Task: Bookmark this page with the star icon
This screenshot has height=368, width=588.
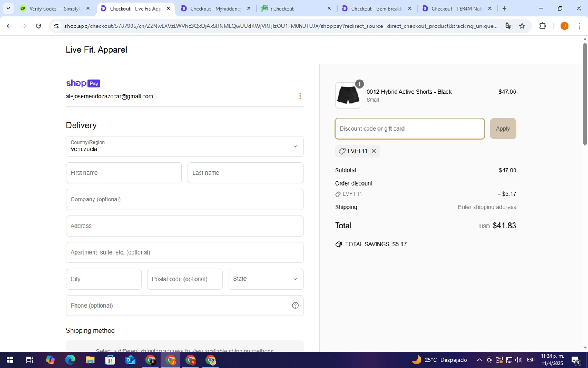Action: [x=522, y=26]
